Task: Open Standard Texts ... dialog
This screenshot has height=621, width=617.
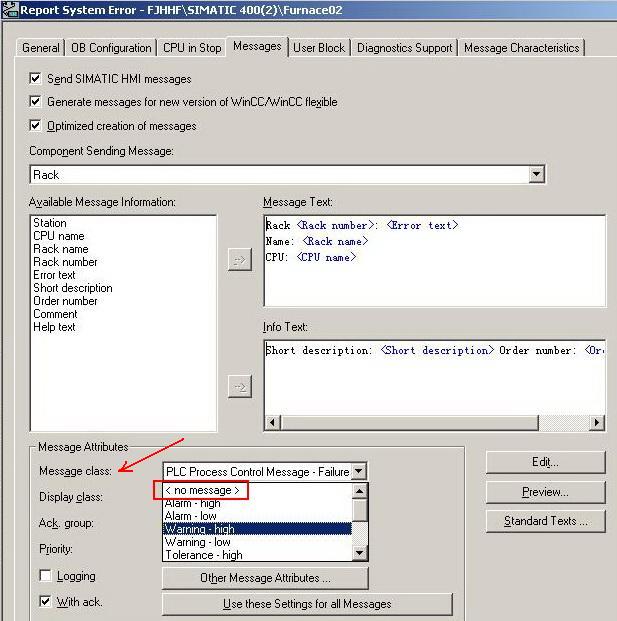Action: (545, 521)
